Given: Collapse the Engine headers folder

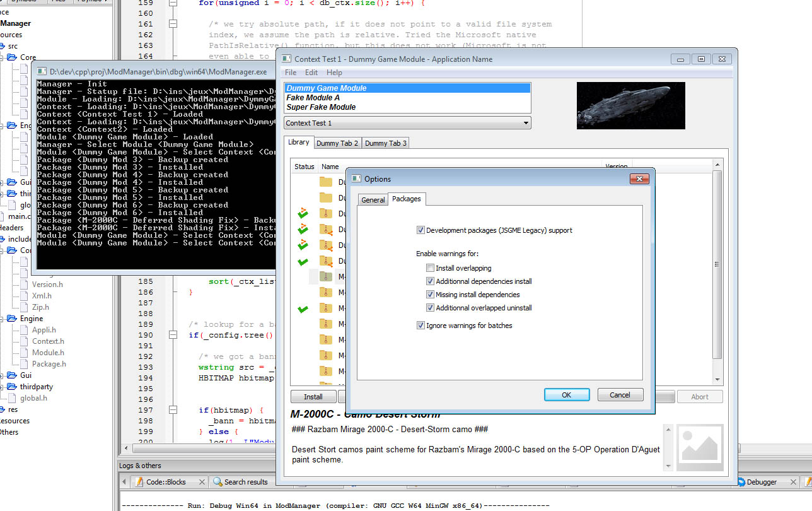Looking at the screenshot, I should [x=3, y=319].
